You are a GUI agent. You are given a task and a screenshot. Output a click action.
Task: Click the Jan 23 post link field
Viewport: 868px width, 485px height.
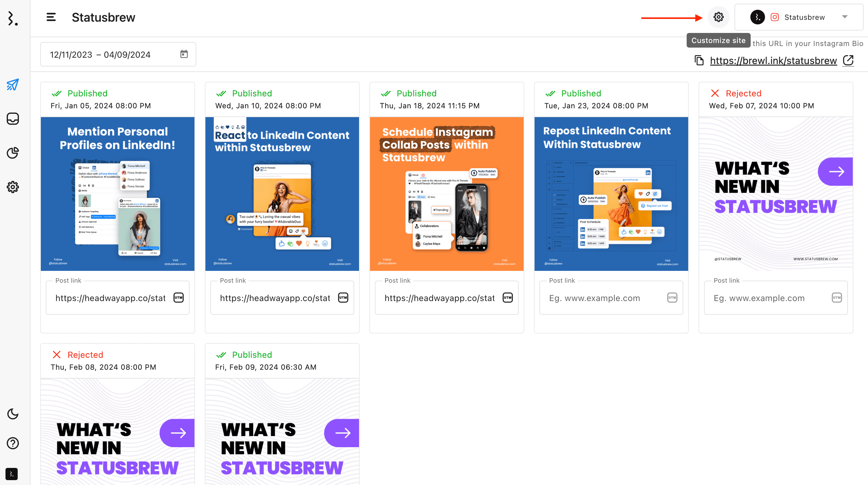click(611, 298)
